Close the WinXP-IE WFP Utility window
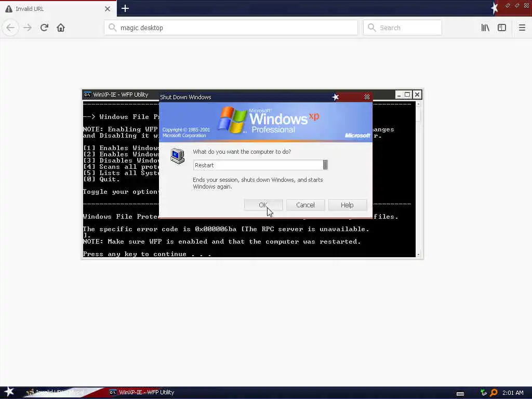Image resolution: width=532 pixels, height=399 pixels. pos(417,95)
